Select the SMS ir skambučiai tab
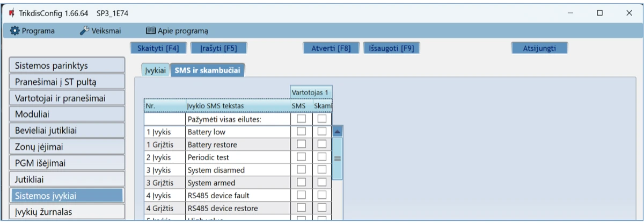Viewport: 644px width, 223px height. click(x=208, y=70)
